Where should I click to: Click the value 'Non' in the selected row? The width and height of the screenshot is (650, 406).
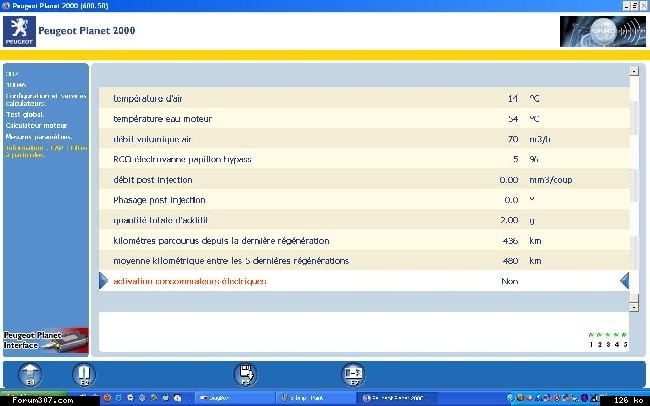pyautogui.click(x=509, y=281)
